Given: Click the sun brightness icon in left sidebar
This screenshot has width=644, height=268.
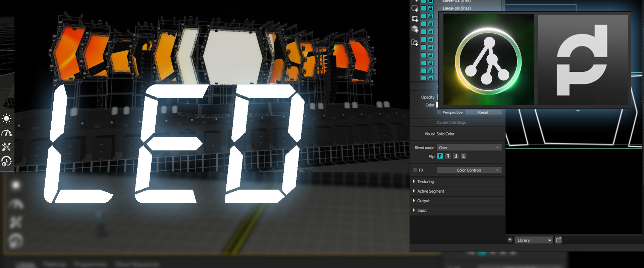Looking at the screenshot, I should coord(6,119).
